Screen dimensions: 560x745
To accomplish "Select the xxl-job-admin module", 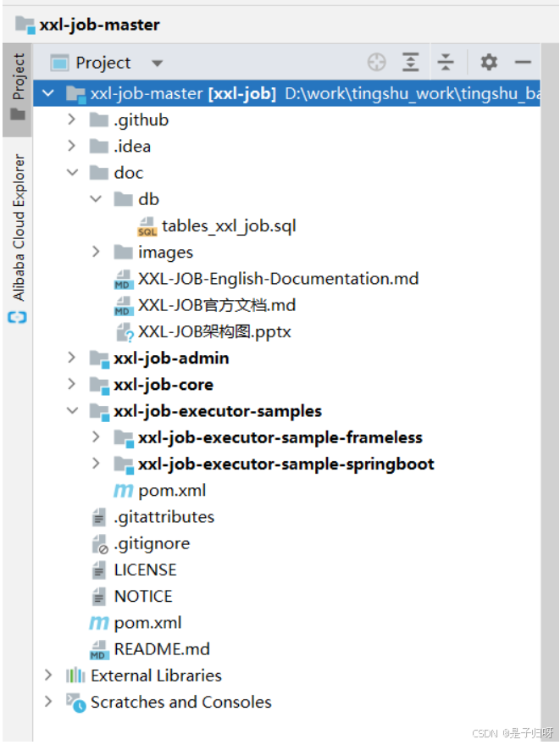I will pyautogui.click(x=171, y=359).
